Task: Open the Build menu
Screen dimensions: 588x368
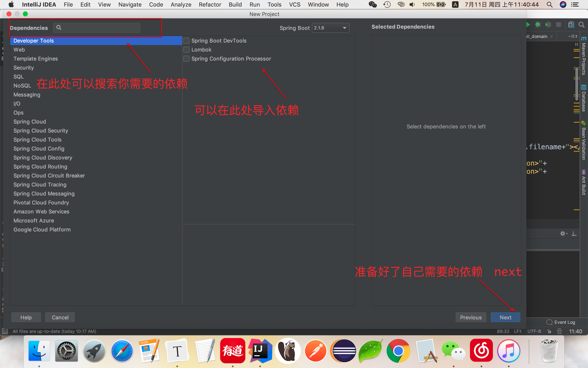Action: (235, 5)
